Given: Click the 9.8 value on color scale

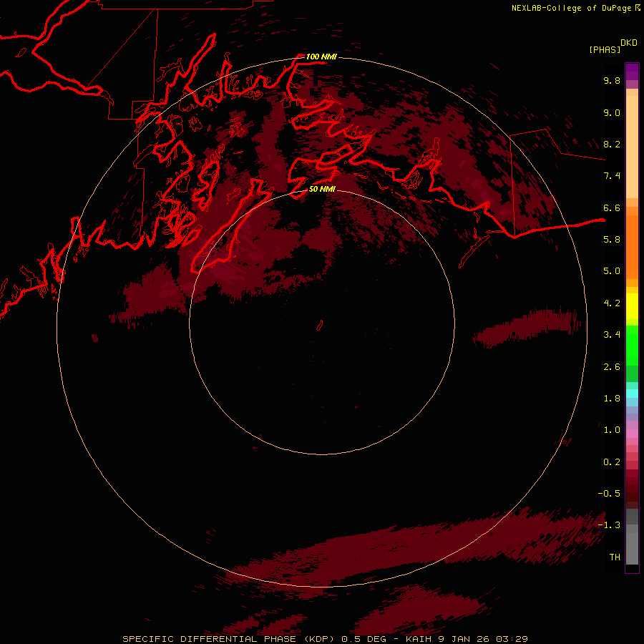Looking at the screenshot, I should [x=612, y=81].
